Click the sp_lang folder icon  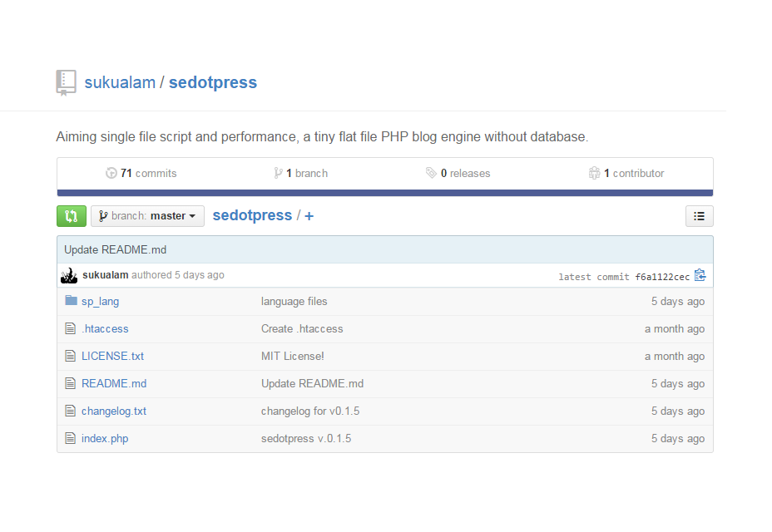[71, 300]
